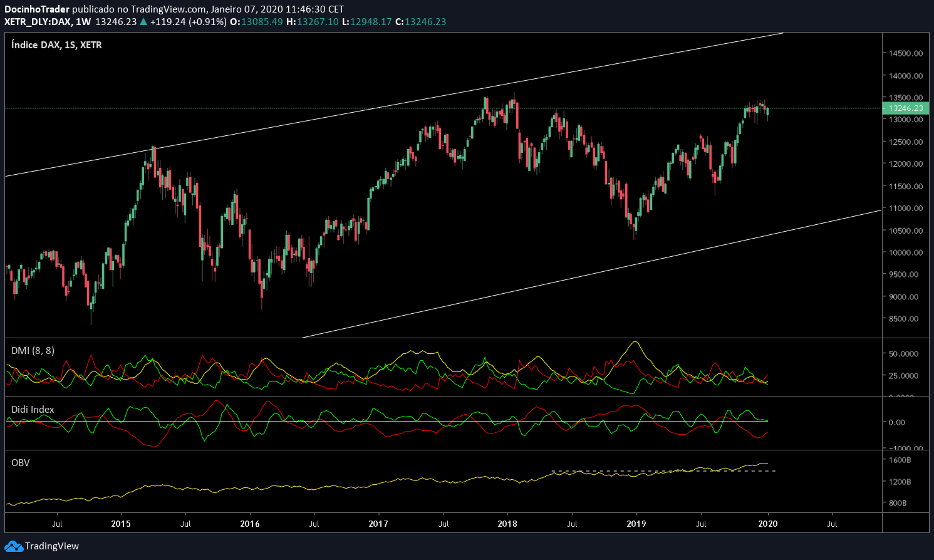The image size is (934, 560).
Task: Click the 14500.00 price scale label
Action: tap(905, 53)
